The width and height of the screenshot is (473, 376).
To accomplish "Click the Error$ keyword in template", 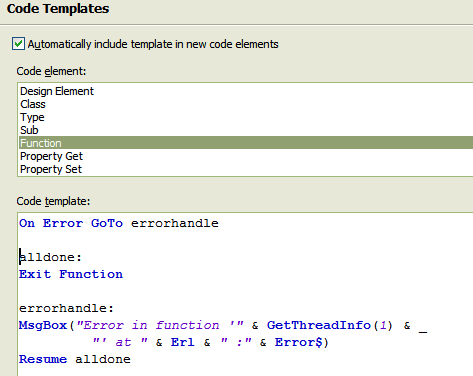I will click(298, 342).
